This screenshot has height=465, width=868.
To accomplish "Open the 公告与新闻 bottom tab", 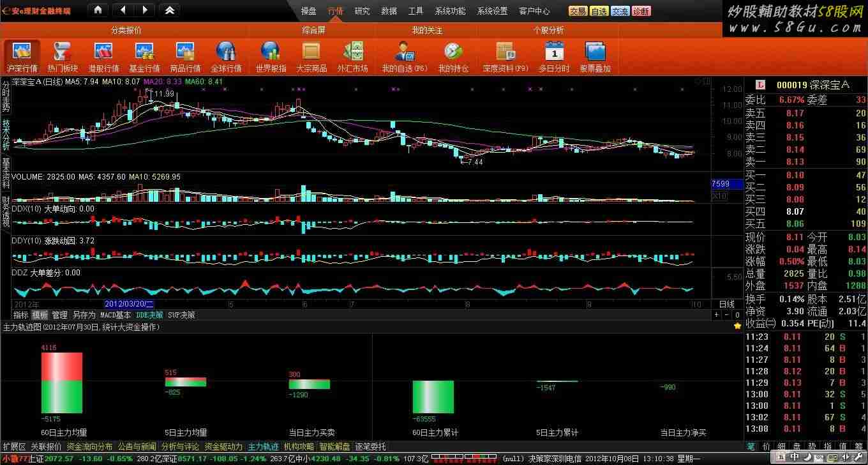I will point(137,446).
